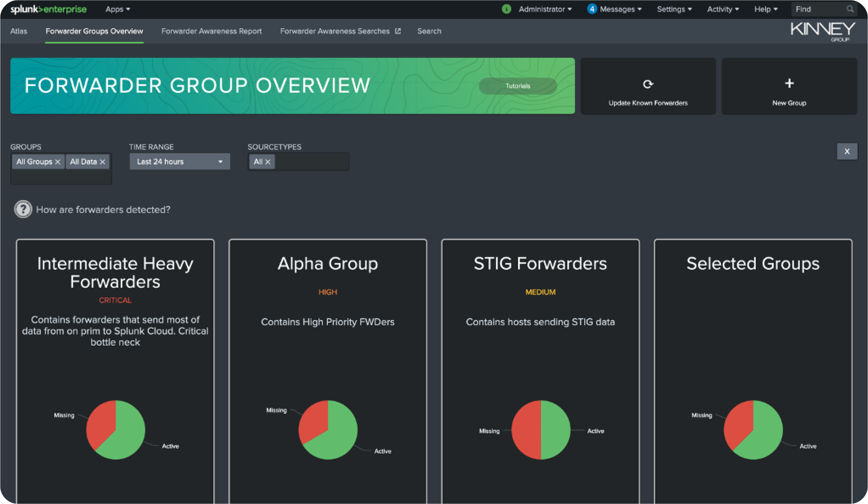Clear the All sourcetypes token
Image resolution: width=868 pixels, height=504 pixels.
(x=268, y=161)
